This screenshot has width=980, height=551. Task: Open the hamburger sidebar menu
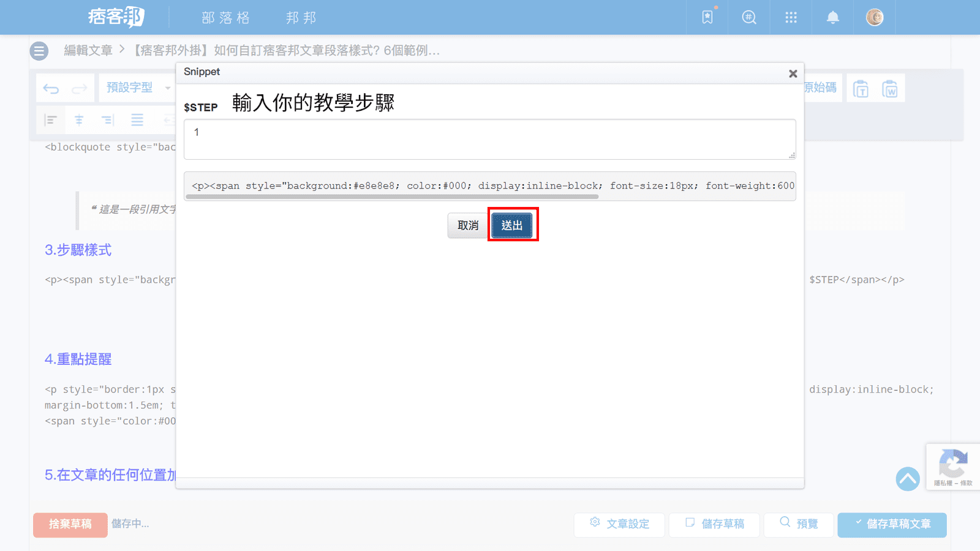tap(39, 51)
